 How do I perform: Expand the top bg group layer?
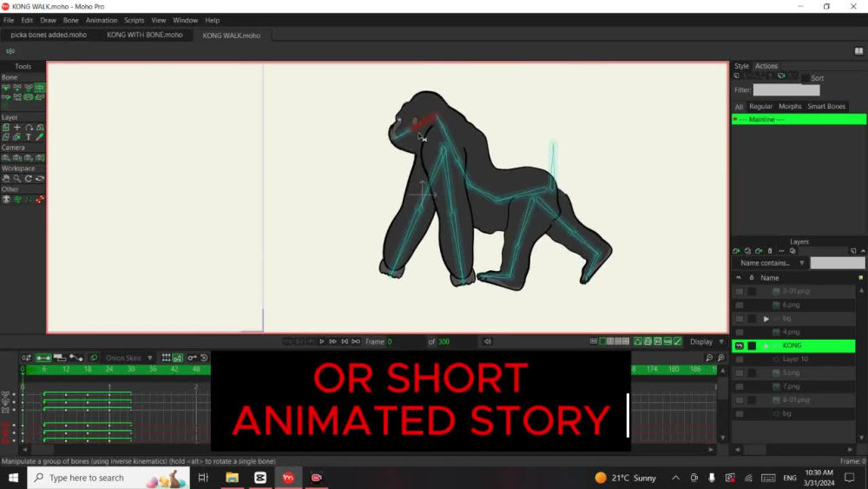766,319
